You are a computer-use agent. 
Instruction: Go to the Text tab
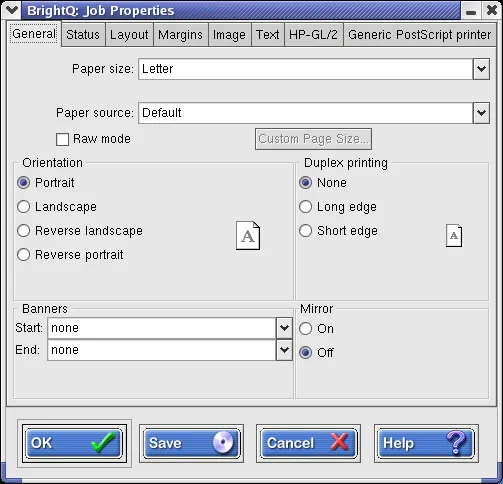268,35
